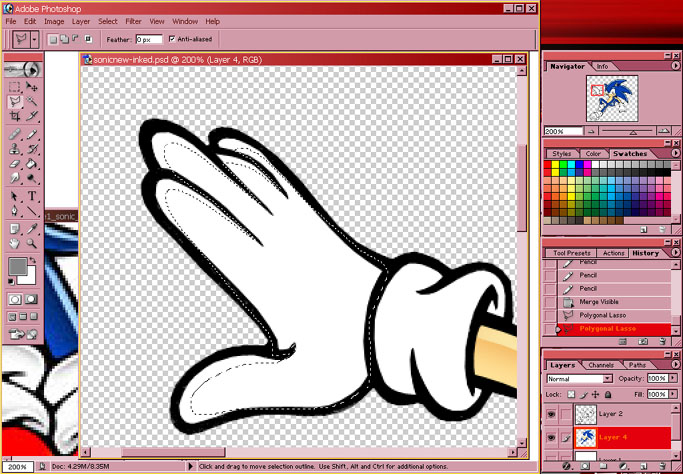The height and width of the screenshot is (474, 683).
Task: Click Add to selection option button
Action: coord(64,39)
